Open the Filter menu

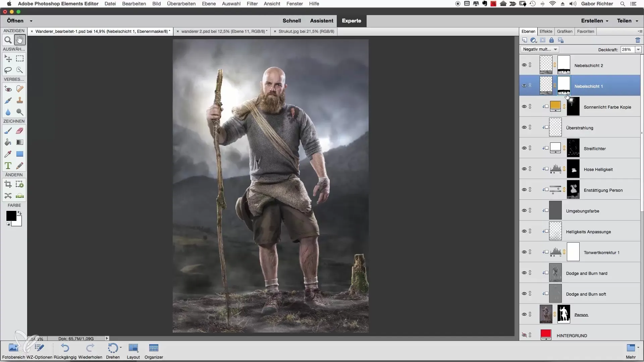point(252,4)
